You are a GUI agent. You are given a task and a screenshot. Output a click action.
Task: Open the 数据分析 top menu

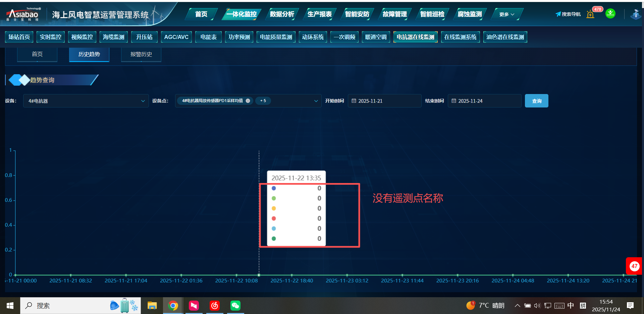pyautogui.click(x=282, y=14)
